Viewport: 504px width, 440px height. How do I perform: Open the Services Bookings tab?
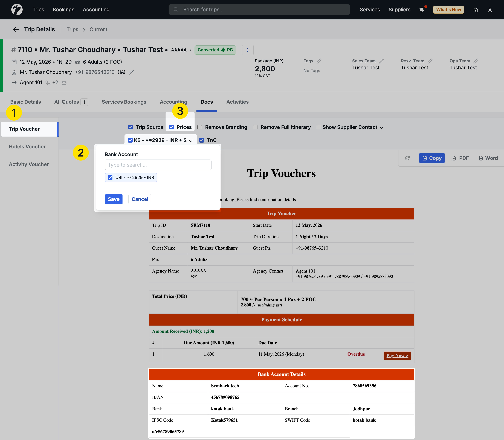(x=124, y=102)
